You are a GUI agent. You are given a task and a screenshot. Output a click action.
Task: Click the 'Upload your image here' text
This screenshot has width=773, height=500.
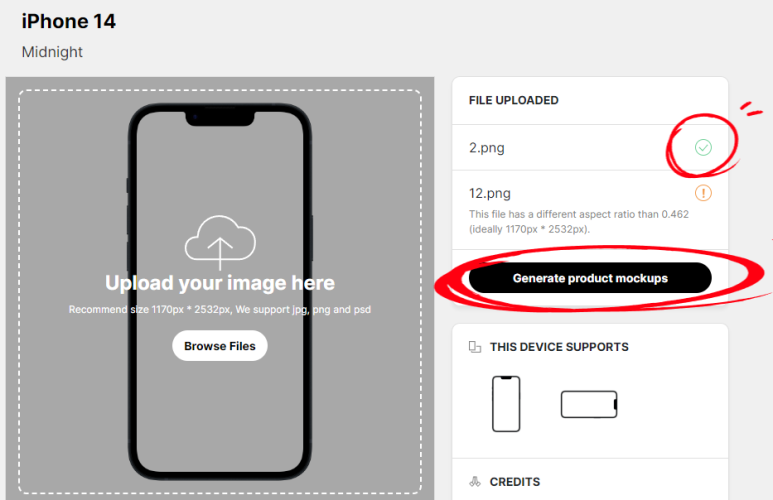point(220,283)
